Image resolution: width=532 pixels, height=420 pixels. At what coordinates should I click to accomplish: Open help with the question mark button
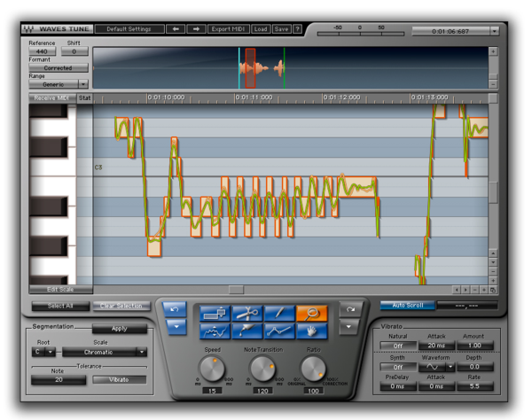pyautogui.click(x=297, y=29)
